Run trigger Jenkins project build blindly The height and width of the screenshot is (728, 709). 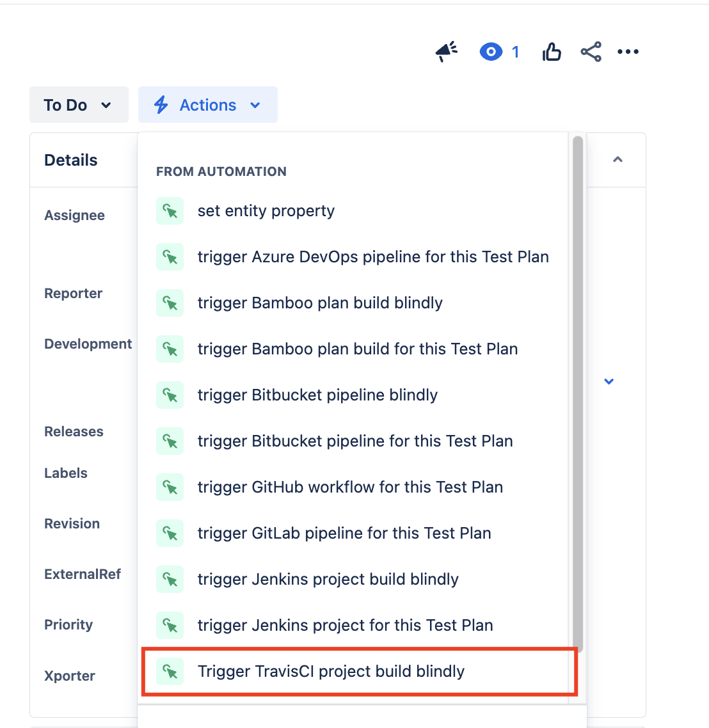point(353,579)
